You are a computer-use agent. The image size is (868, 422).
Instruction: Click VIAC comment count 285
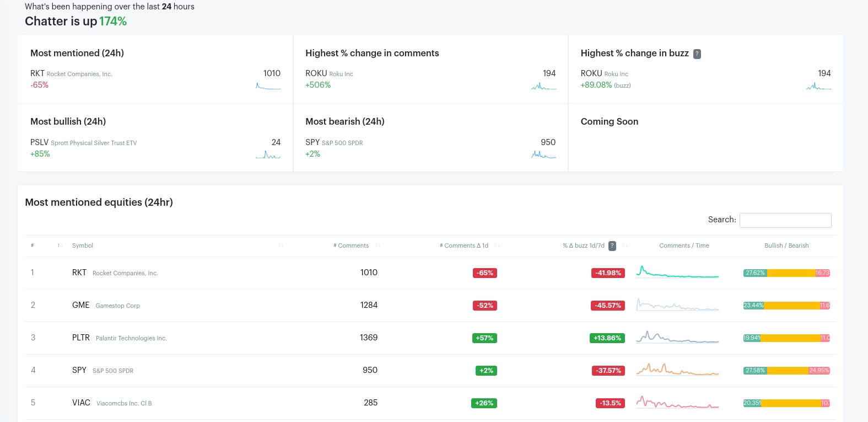(x=371, y=403)
